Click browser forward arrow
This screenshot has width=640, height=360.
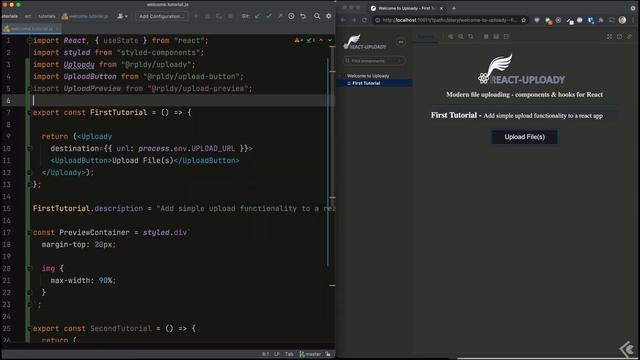click(353, 20)
